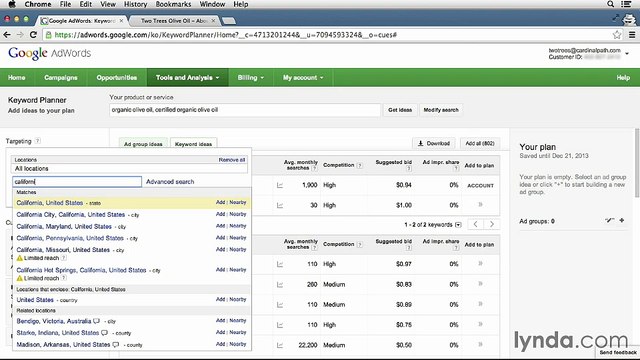This screenshot has height=360, width=640.
Task: Add California, United States state location
Action: point(220,202)
